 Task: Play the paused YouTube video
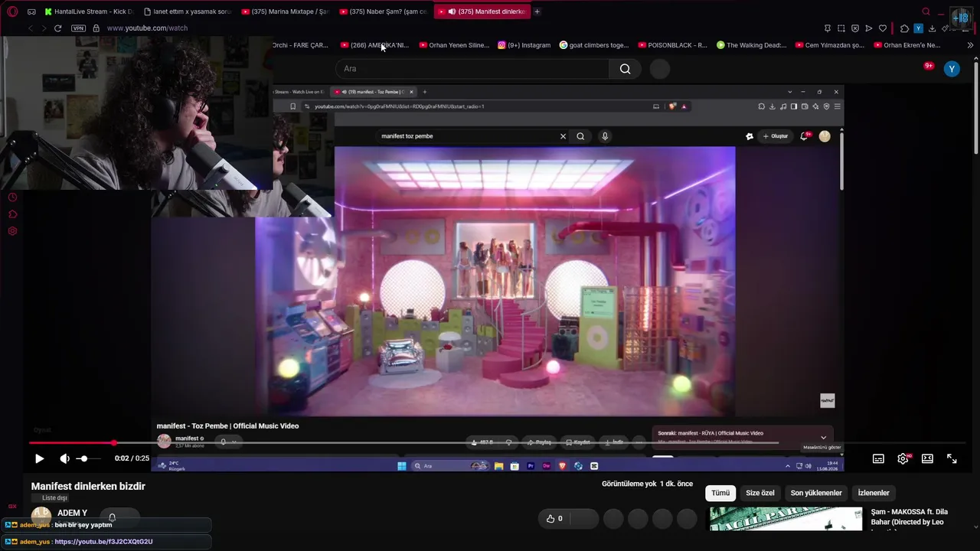[40, 458]
